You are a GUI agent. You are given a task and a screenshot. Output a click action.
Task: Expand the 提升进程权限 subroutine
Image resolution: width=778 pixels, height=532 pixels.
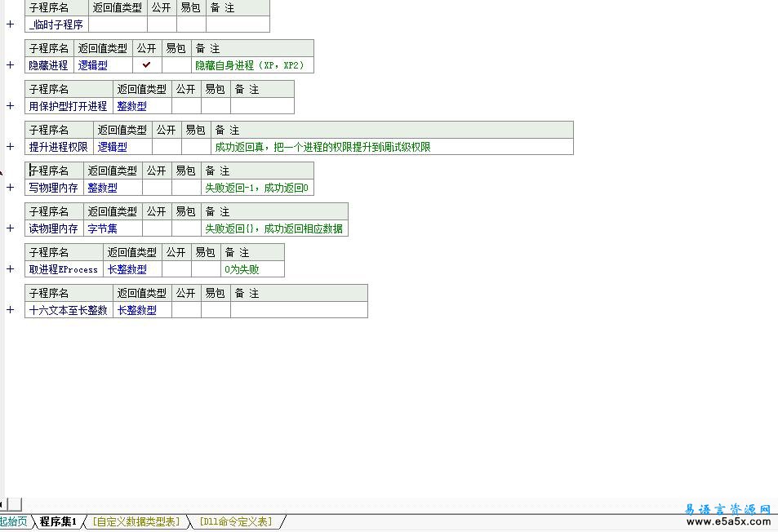[10, 147]
